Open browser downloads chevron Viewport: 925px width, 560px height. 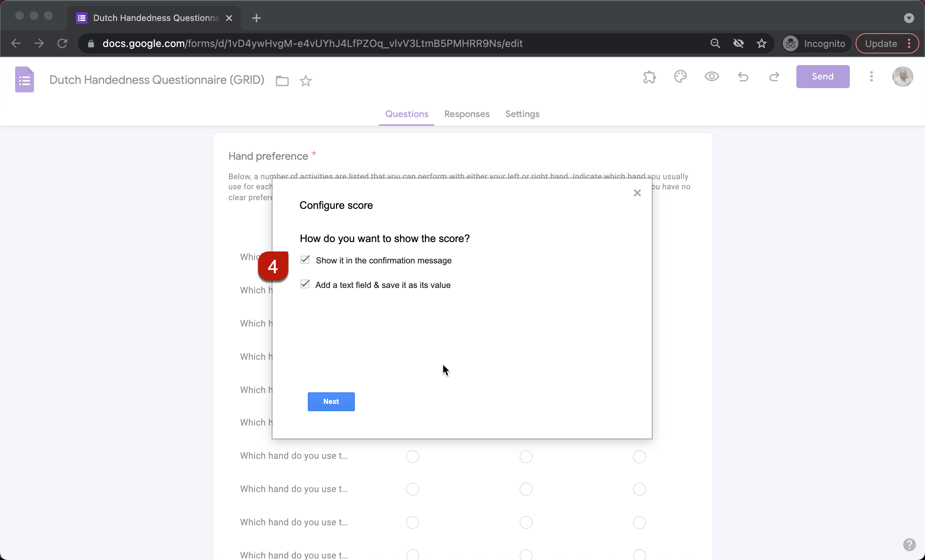(909, 18)
